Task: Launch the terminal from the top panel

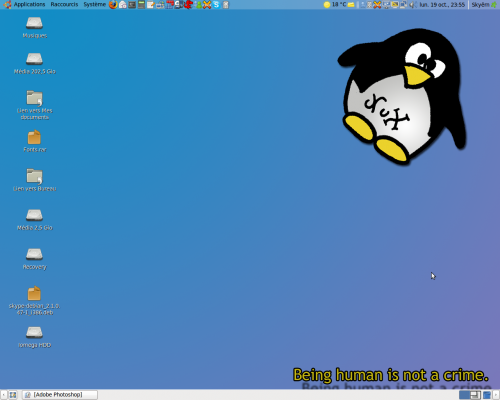Action: (x=132, y=5)
